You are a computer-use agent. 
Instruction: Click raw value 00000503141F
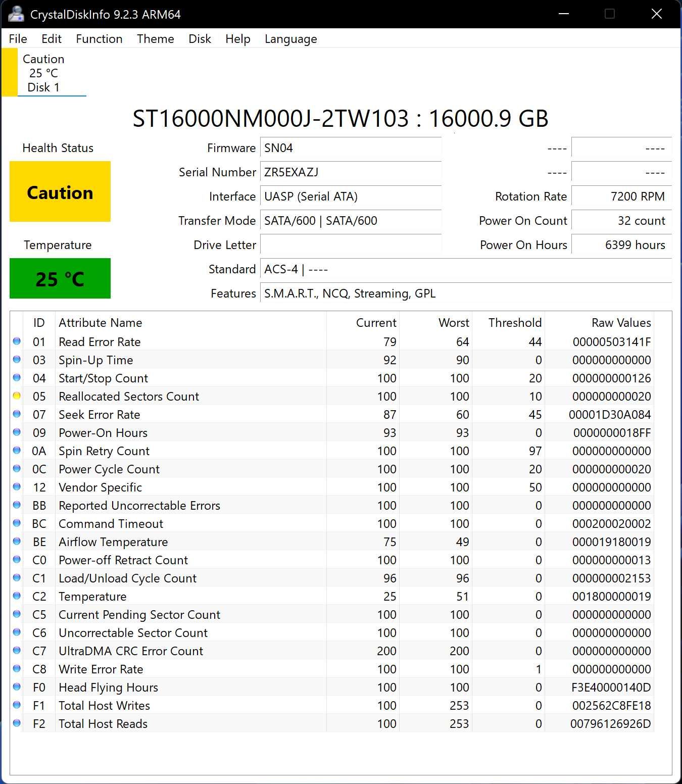[x=612, y=342]
